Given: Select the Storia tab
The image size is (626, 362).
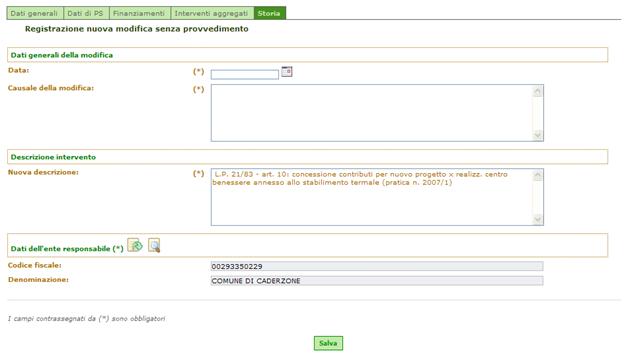Looking at the screenshot, I should click(x=269, y=13).
